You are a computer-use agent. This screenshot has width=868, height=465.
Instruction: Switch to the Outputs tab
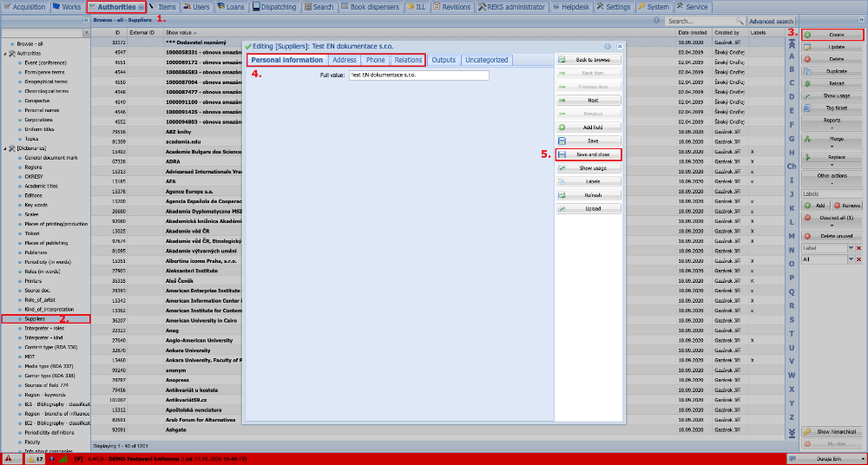[444, 60]
